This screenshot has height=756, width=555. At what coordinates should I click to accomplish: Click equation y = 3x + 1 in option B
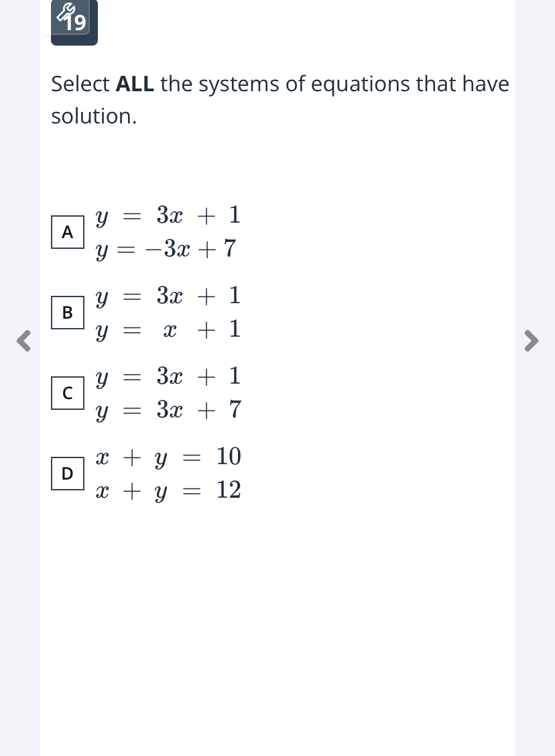click(168, 296)
